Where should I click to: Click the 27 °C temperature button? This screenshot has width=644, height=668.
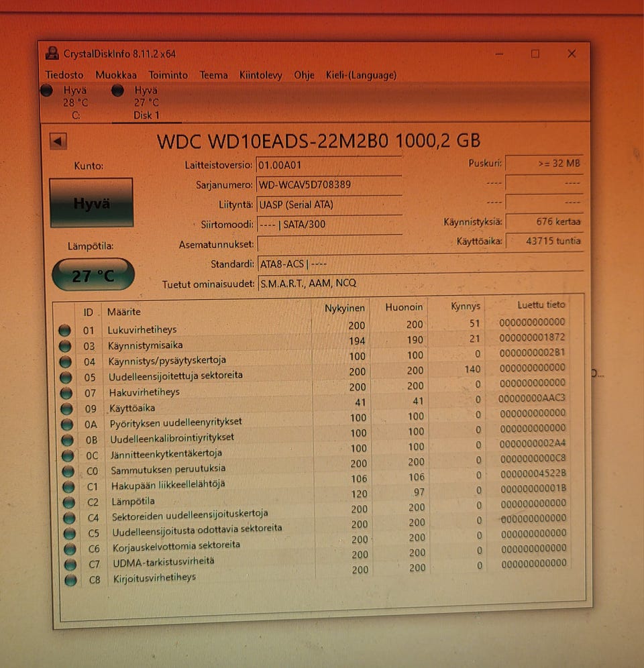click(x=93, y=275)
